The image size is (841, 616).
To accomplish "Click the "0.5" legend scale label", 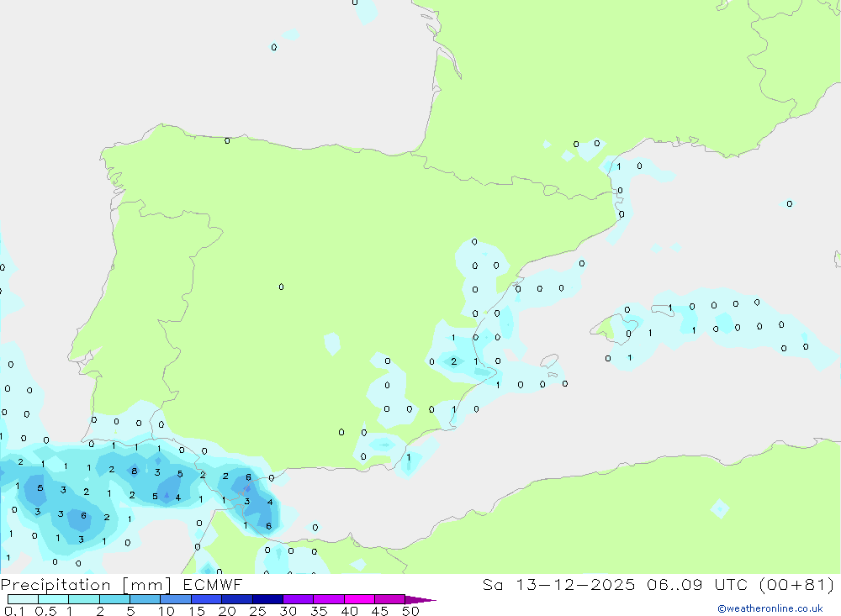I will point(45,611).
